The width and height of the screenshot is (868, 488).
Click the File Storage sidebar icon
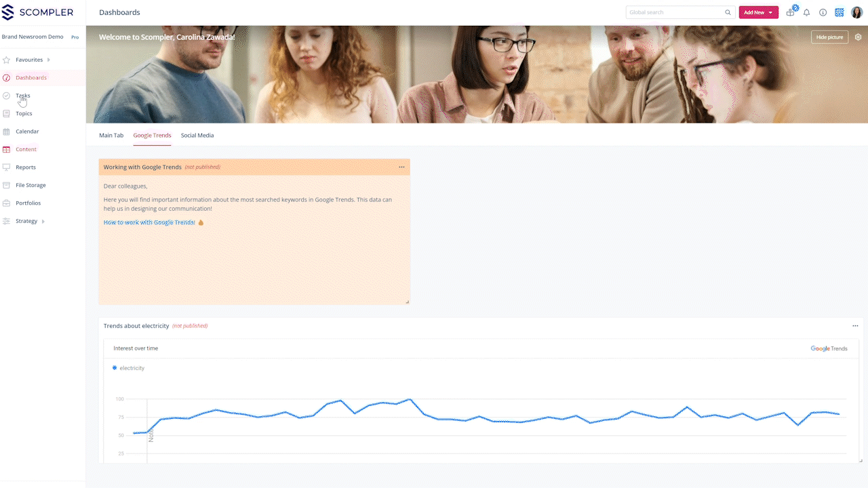[7, 185]
